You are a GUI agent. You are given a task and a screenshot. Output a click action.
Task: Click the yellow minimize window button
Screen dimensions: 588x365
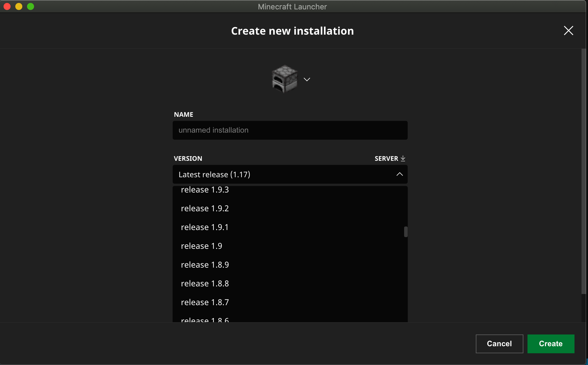click(19, 6)
